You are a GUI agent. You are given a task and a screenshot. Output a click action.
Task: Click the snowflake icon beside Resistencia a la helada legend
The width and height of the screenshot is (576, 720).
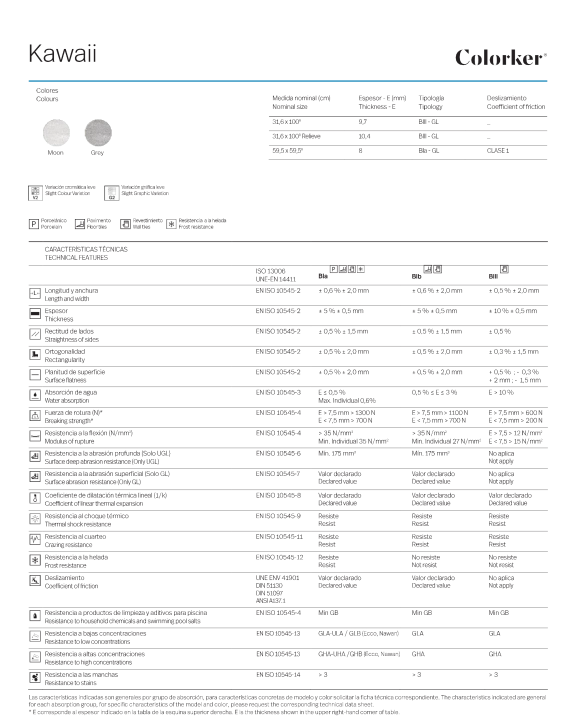tap(171, 224)
